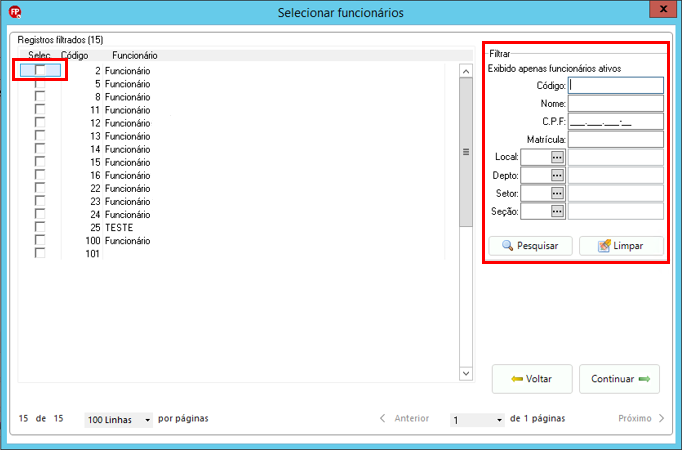Enable checkbox for employee code 12

click(x=40, y=122)
